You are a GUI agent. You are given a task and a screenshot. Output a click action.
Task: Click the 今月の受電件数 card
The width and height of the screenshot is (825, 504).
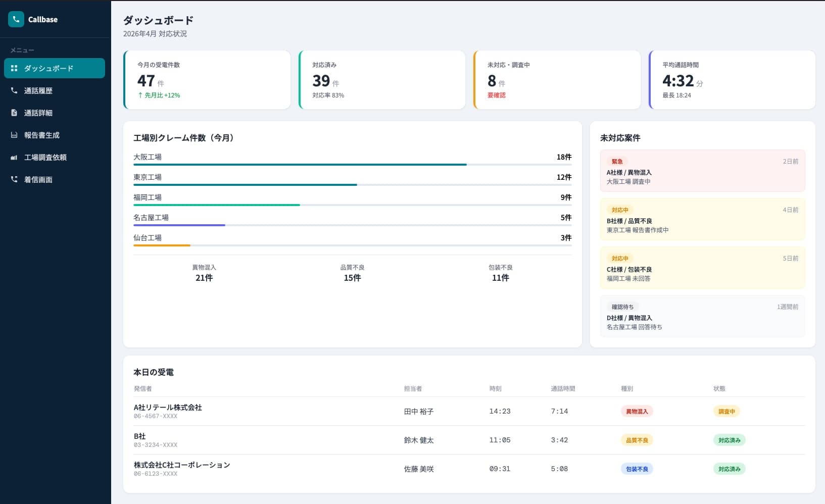(207, 80)
